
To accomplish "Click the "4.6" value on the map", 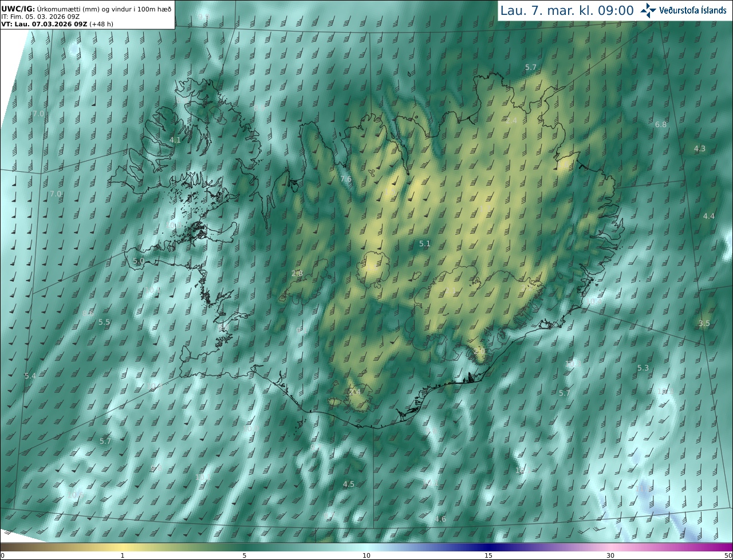I will (x=440, y=519).
